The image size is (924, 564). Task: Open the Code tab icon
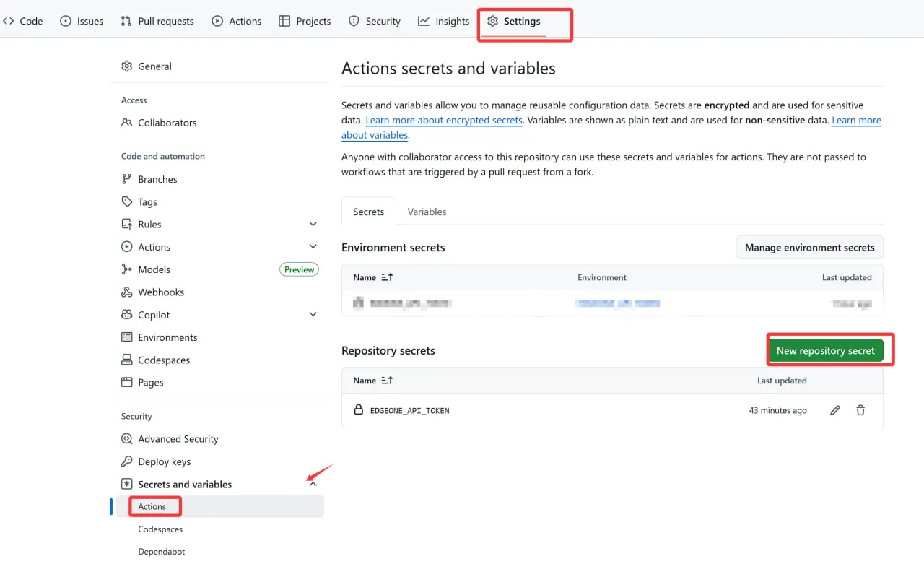8,21
